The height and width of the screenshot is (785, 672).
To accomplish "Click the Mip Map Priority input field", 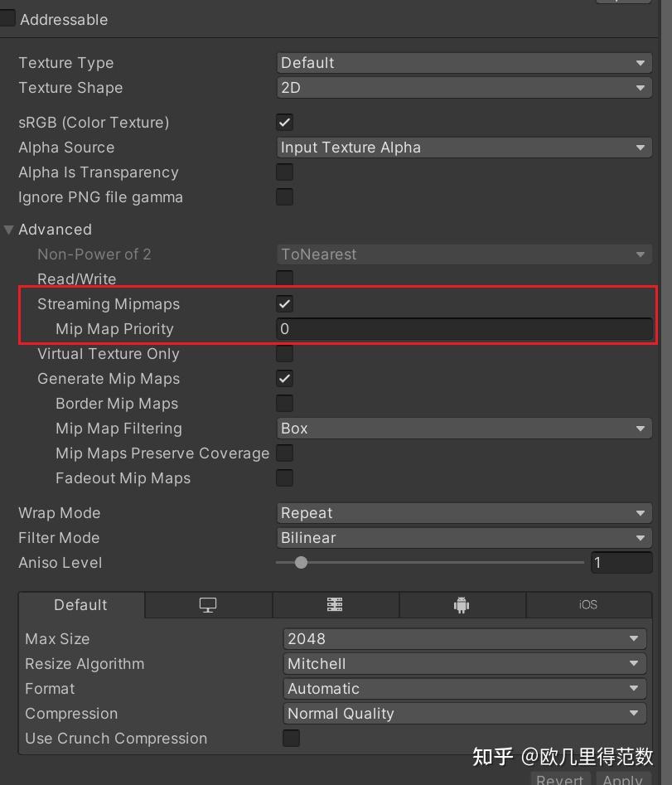I will [x=464, y=328].
